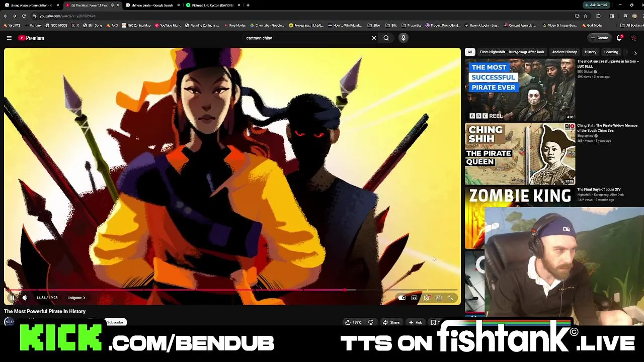Share the video with the Share button

point(391,322)
